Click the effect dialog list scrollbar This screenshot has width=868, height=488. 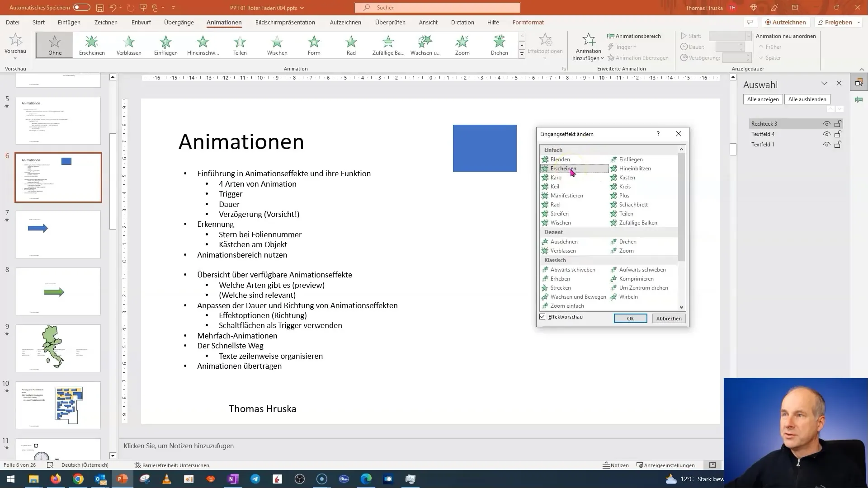[681, 207]
